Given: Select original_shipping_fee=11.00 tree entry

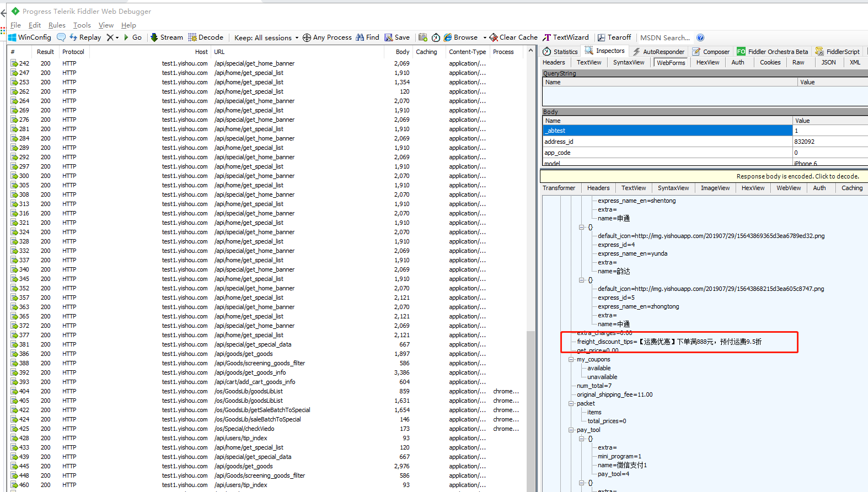Looking at the screenshot, I should [x=614, y=394].
